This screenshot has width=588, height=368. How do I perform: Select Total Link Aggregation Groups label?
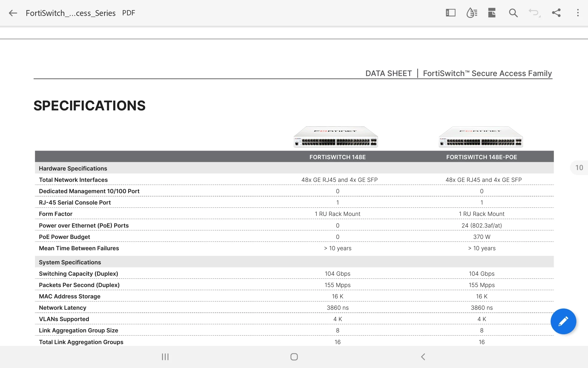pyautogui.click(x=81, y=342)
